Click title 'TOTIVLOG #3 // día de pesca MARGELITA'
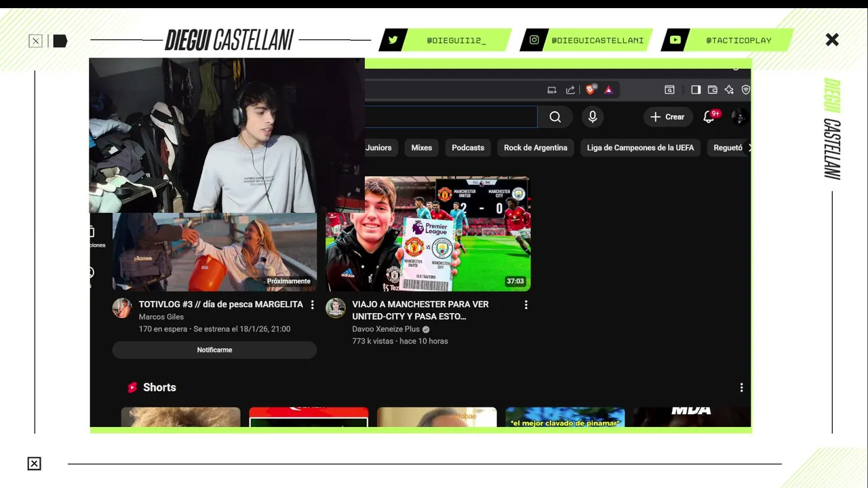 (221, 305)
